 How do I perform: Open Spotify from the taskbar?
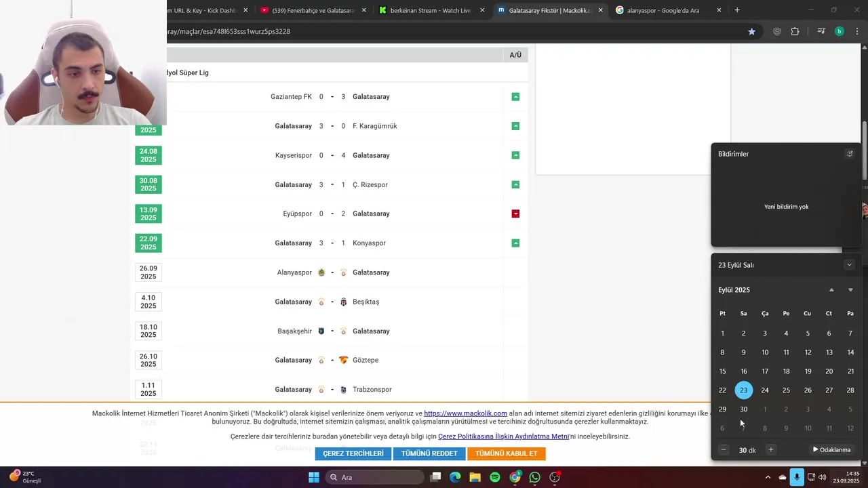(495, 477)
